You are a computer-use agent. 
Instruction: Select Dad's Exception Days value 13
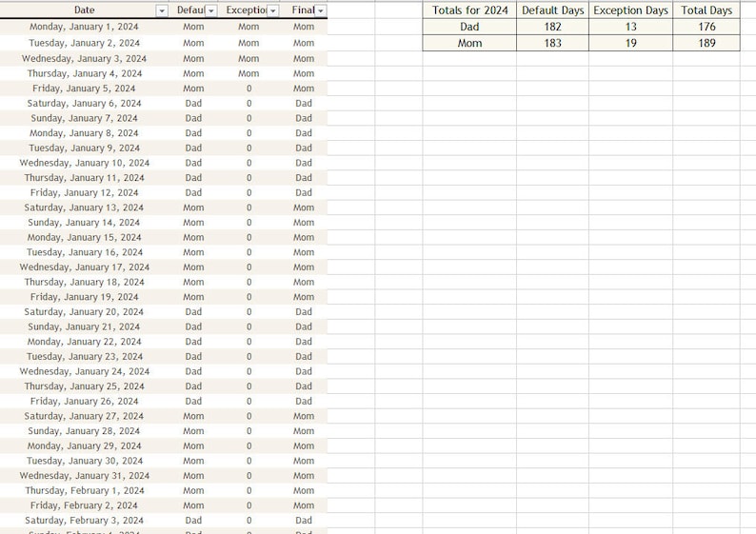[x=630, y=27]
